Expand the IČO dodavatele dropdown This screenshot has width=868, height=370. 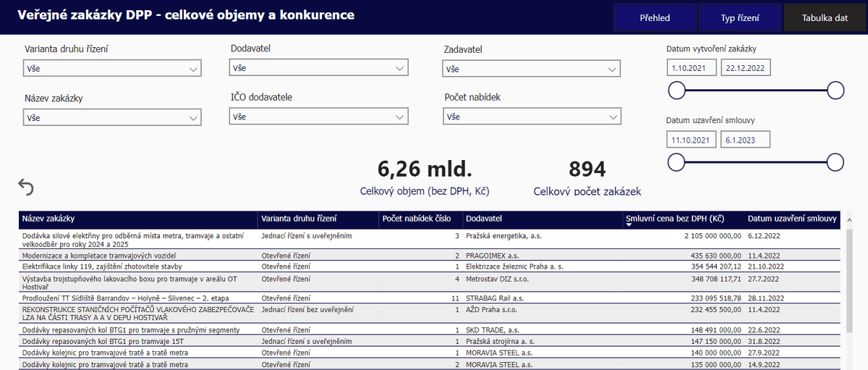(x=318, y=117)
